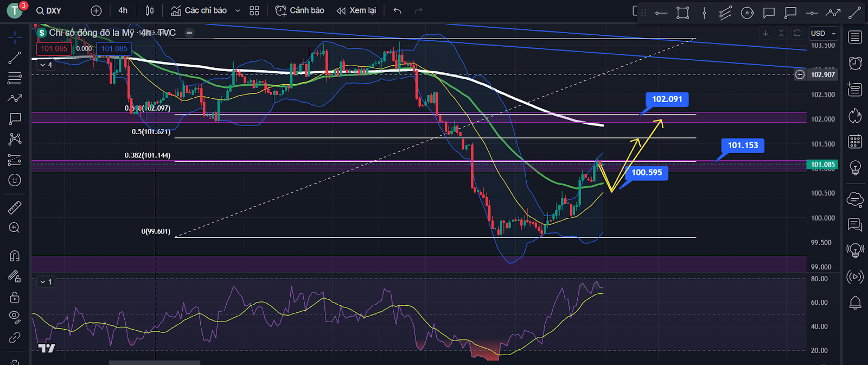
Task: Select the crosshair cursor tool
Action: [15, 37]
